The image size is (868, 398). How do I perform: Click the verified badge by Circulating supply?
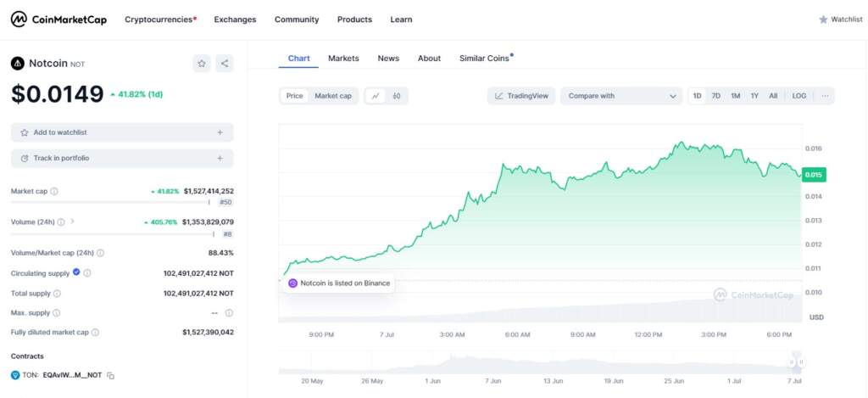pyautogui.click(x=76, y=272)
